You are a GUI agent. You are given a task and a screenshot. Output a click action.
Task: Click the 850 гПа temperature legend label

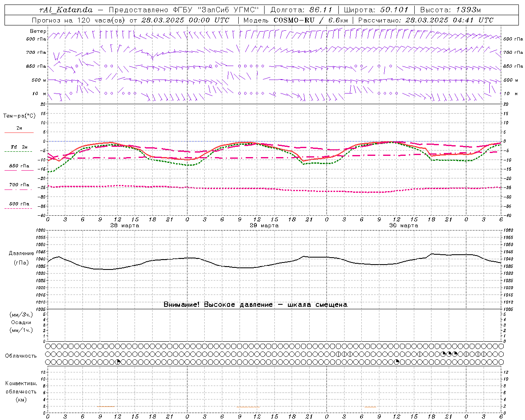click(19, 166)
